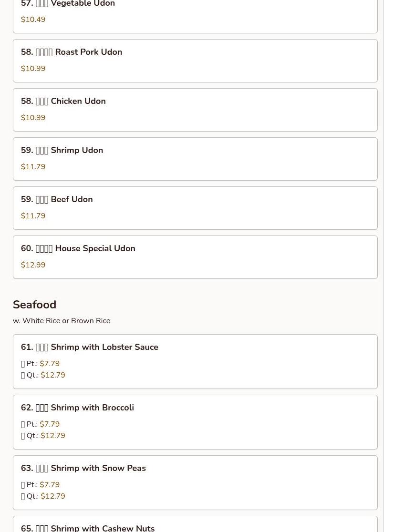393x532 pixels.
Task: Click the $10.49 Vegetable Udon price
Action: click(33, 20)
